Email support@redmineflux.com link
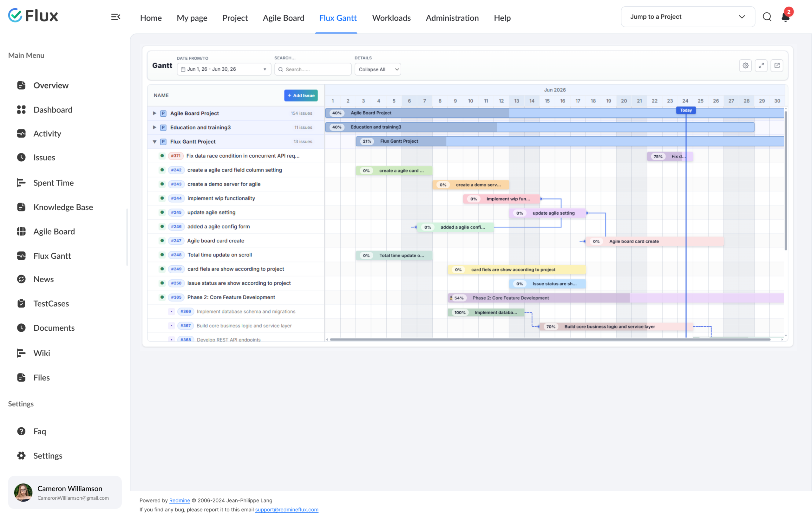 pyautogui.click(x=287, y=509)
